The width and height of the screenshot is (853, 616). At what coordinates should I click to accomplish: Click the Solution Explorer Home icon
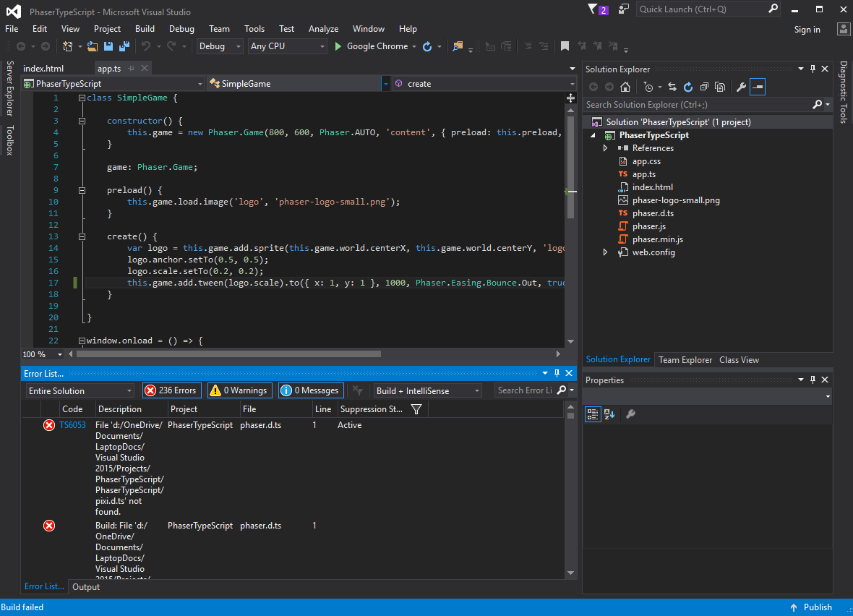click(x=625, y=87)
